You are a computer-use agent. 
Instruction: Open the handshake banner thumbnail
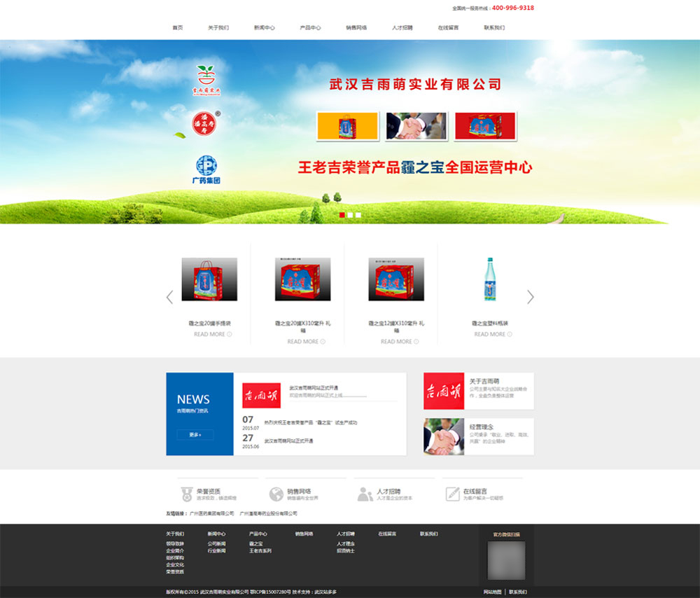tap(416, 126)
